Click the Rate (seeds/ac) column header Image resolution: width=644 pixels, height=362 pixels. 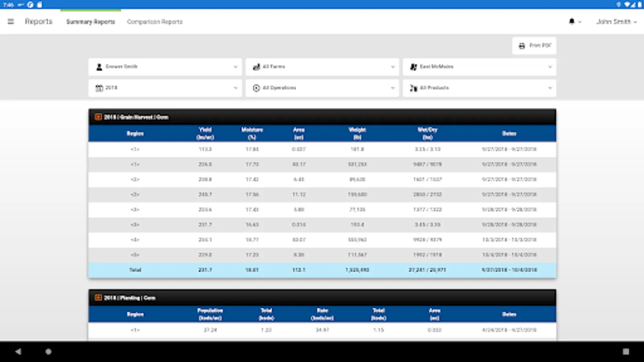coord(322,314)
